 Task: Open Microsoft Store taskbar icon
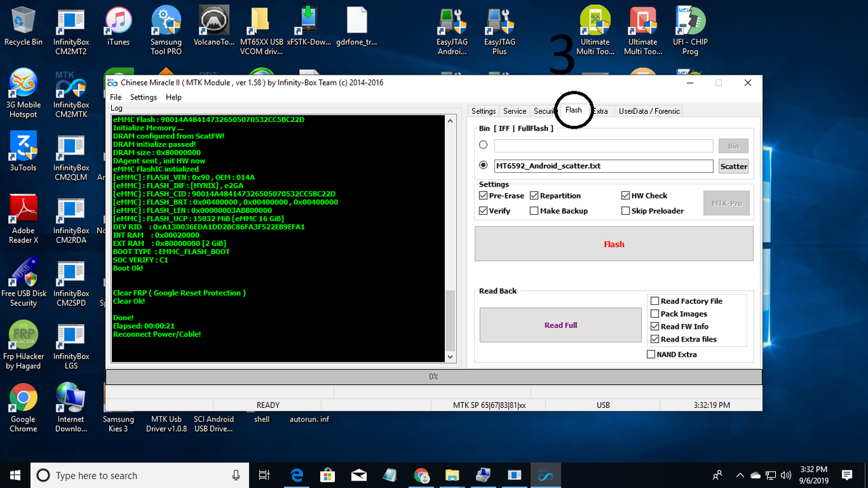(328, 475)
